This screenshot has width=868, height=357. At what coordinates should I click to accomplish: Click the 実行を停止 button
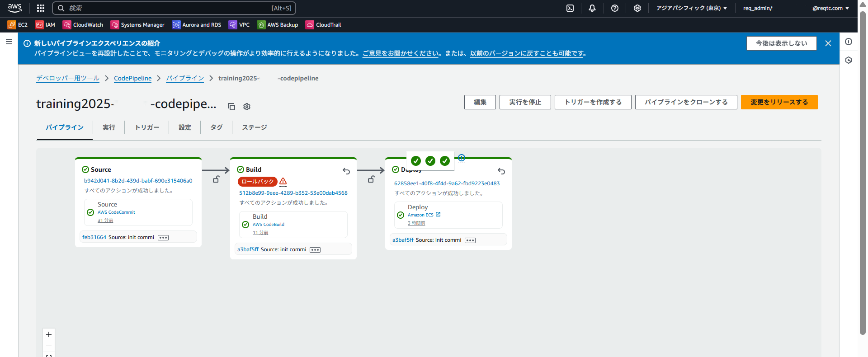(525, 102)
